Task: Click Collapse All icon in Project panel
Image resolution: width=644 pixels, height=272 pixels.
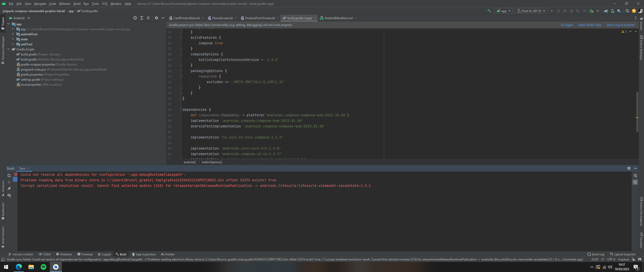Action: coord(148,18)
